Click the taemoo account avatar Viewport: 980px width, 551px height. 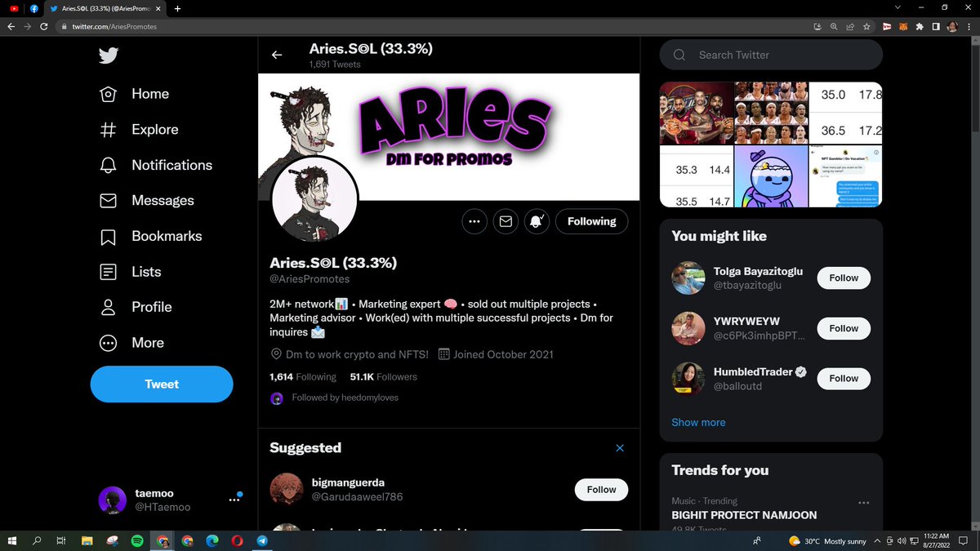pyautogui.click(x=112, y=500)
